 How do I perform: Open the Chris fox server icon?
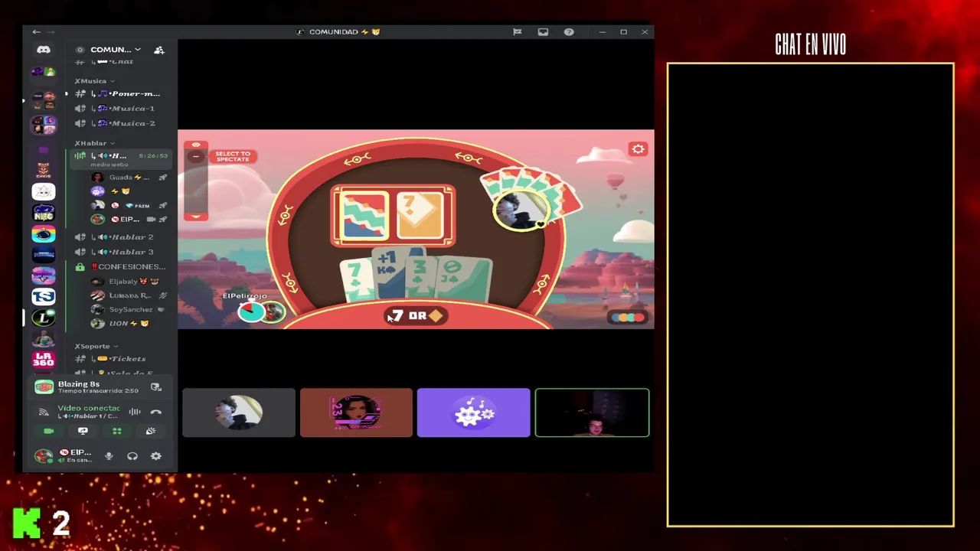click(x=44, y=170)
